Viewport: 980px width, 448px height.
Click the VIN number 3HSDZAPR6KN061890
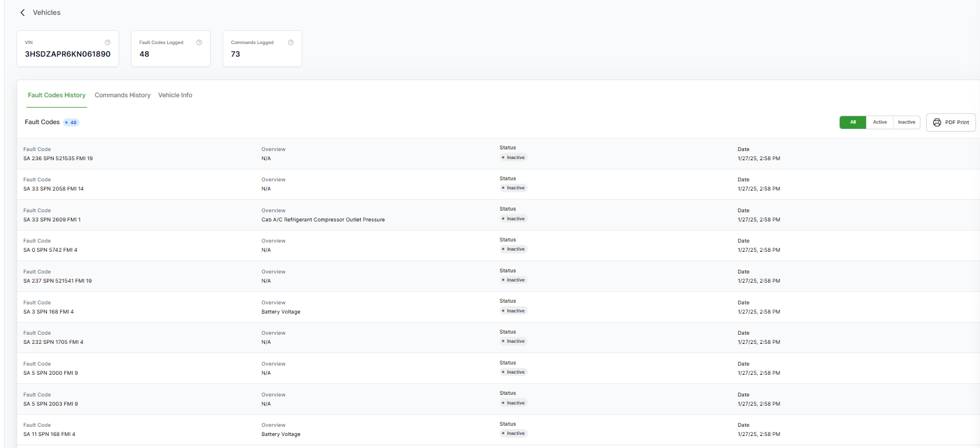68,54
